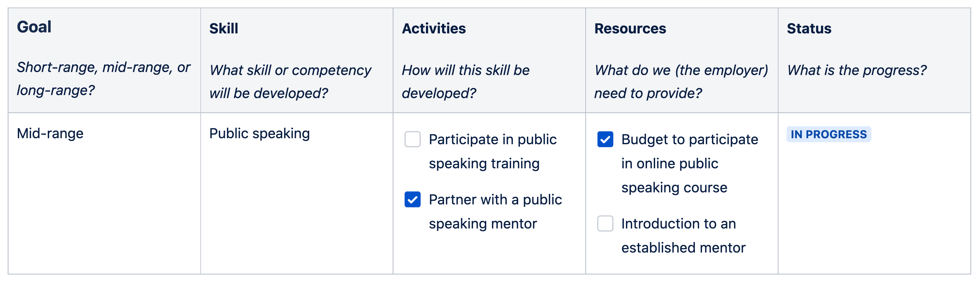The width and height of the screenshot is (980, 282).
Task: Check the "Participate in public speaking training" checkbox
Action: coord(413,140)
